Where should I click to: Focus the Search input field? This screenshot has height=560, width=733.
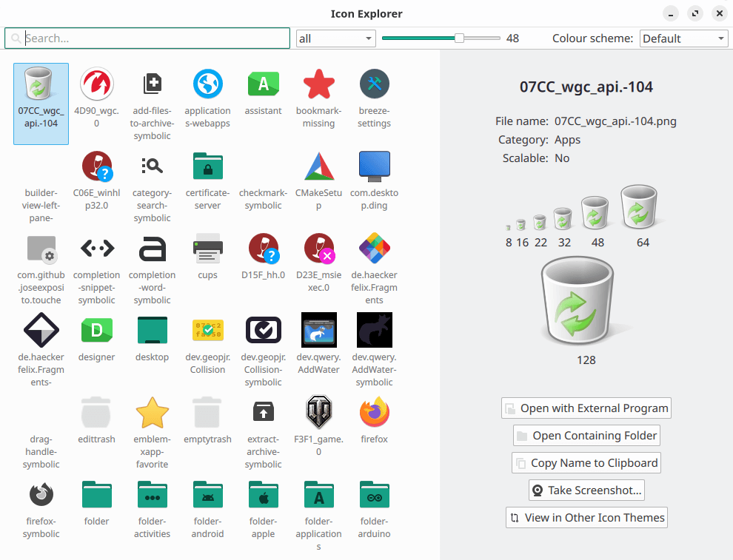pyautogui.click(x=147, y=38)
